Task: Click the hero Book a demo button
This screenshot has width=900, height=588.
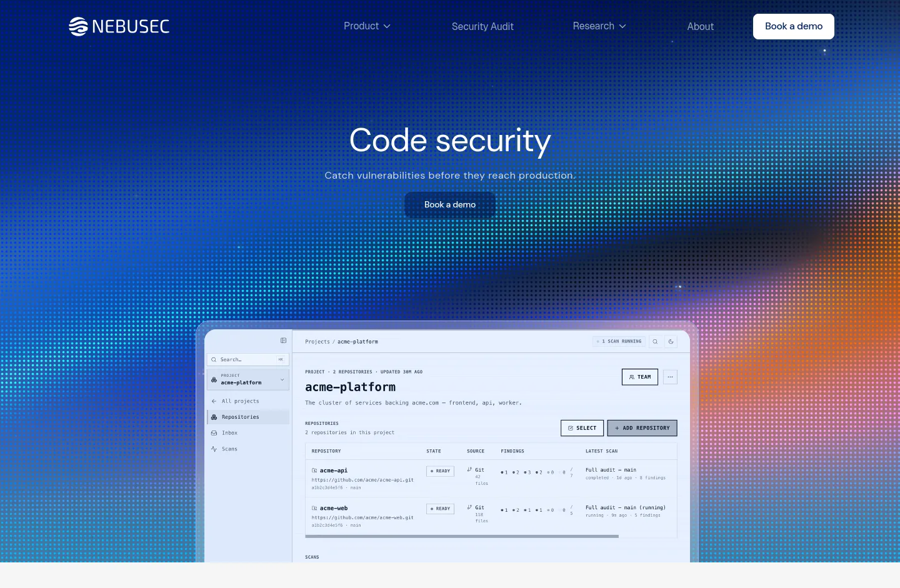Action: click(450, 205)
